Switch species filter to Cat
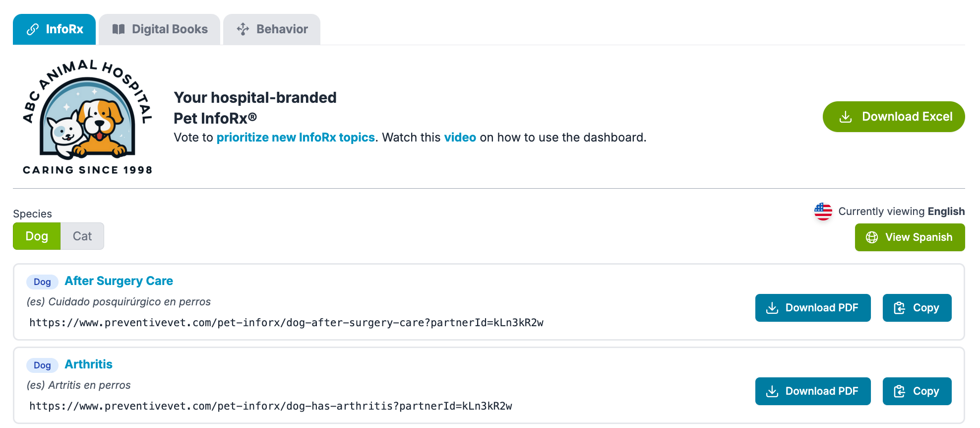The image size is (980, 428). click(x=82, y=236)
